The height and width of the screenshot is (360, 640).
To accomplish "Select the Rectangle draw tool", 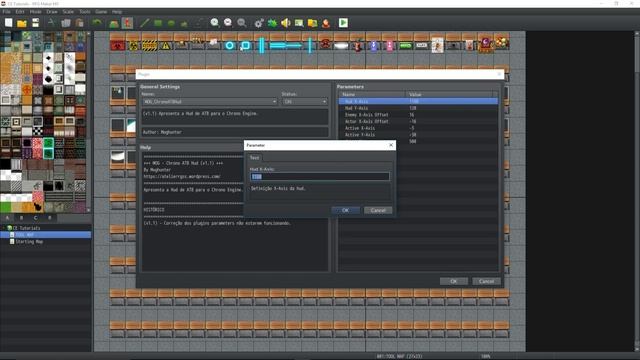I will (158, 23).
